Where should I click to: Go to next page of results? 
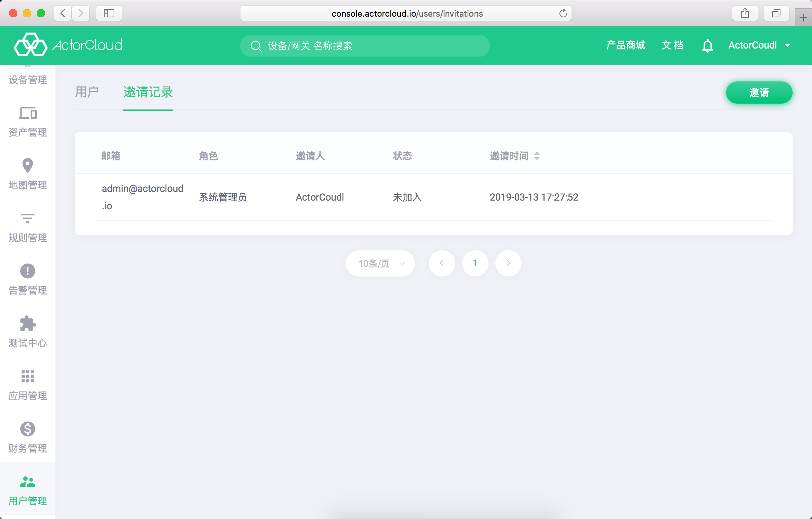click(x=508, y=263)
